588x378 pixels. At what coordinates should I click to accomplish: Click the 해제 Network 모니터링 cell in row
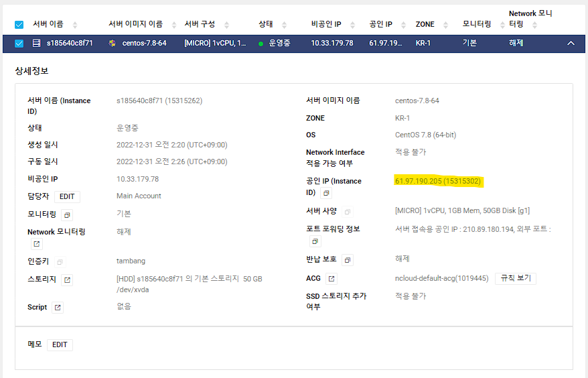click(516, 43)
